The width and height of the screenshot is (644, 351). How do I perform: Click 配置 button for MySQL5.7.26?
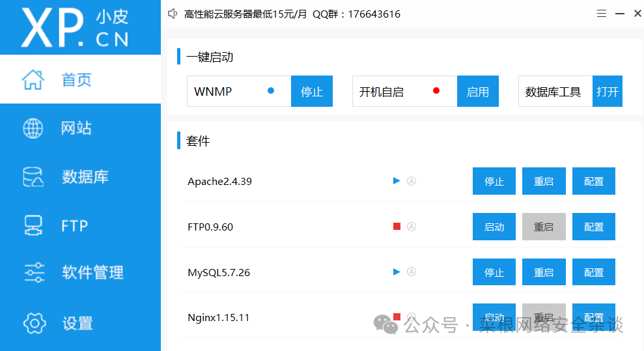coord(593,272)
